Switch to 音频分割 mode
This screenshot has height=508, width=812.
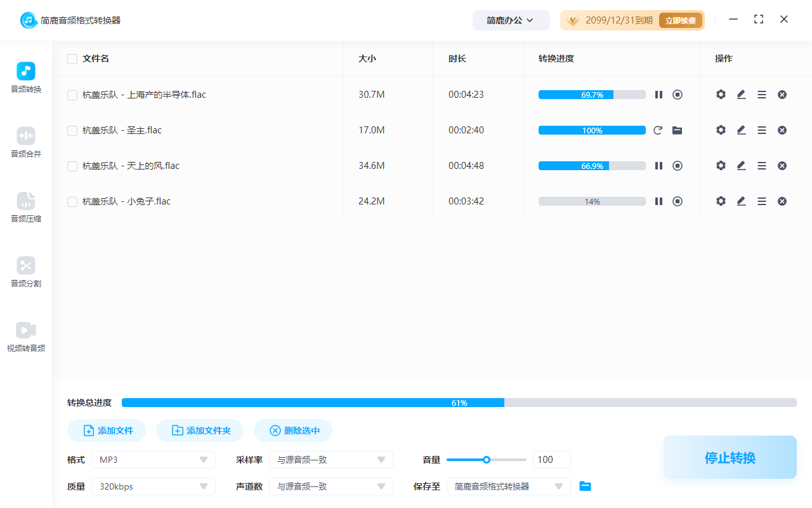tap(25, 271)
